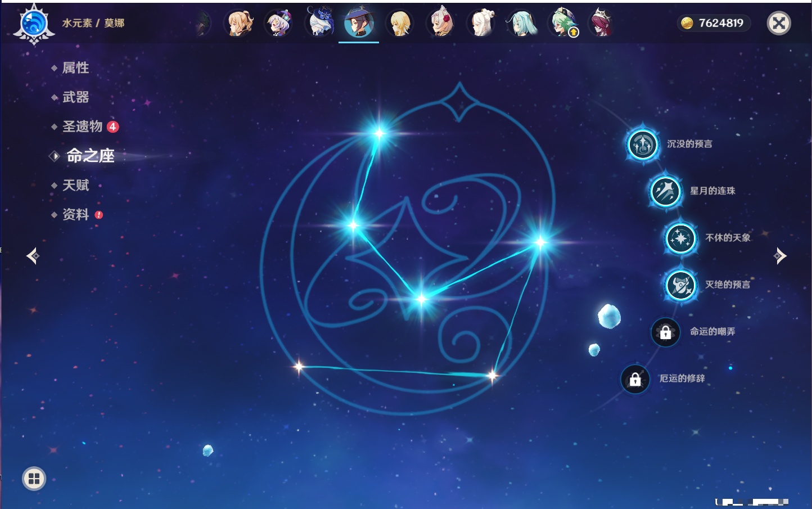The width and height of the screenshot is (812, 509).
Task: Click dim star at bottom line's left end
Action: [299, 367]
